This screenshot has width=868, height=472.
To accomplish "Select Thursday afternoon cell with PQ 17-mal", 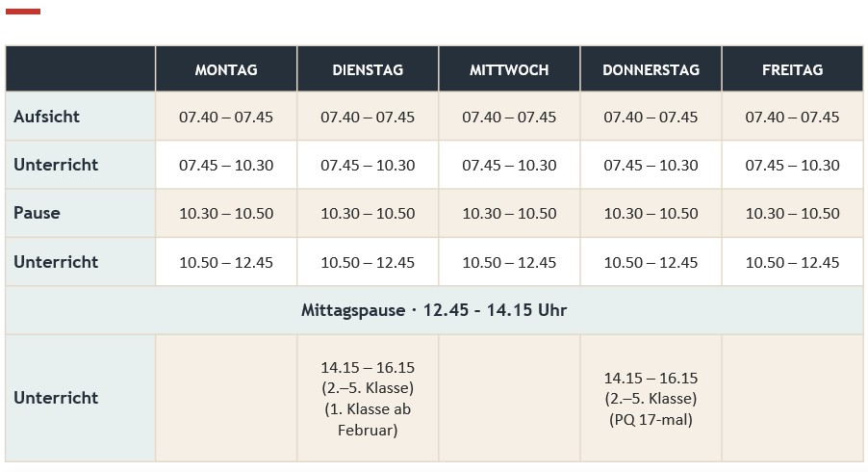I will 651,399.
